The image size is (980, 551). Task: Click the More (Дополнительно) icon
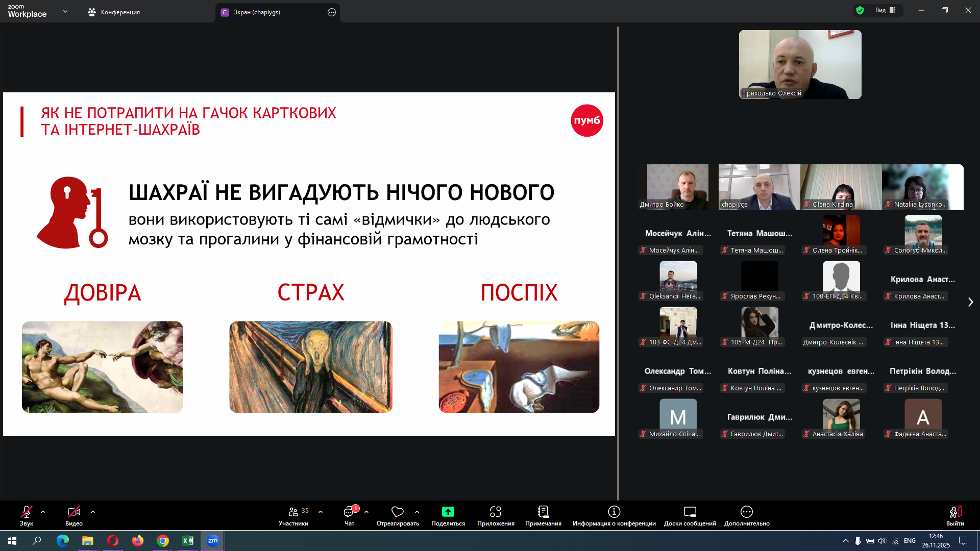pyautogui.click(x=746, y=512)
